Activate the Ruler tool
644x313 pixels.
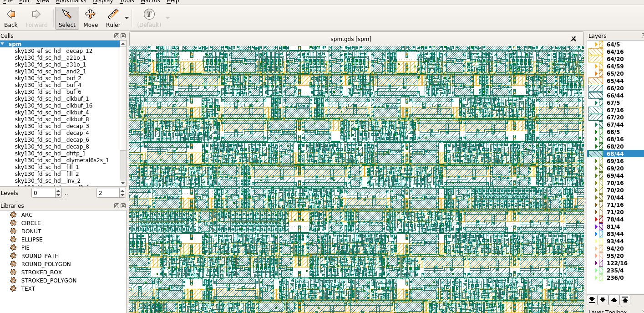[113, 18]
